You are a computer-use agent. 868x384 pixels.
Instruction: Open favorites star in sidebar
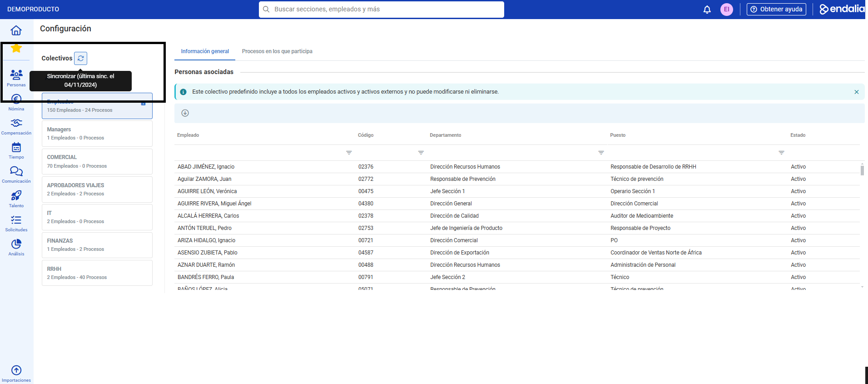pos(16,48)
